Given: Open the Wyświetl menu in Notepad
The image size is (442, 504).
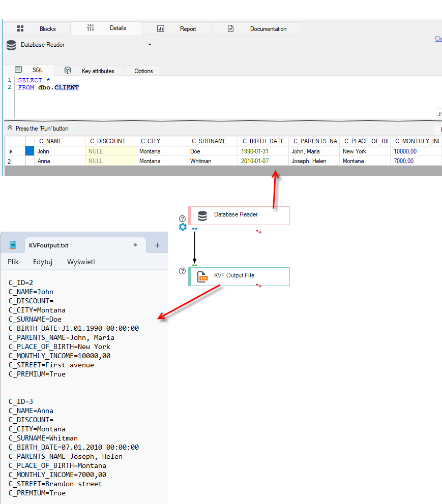Looking at the screenshot, I should click(x=81, y=262).
